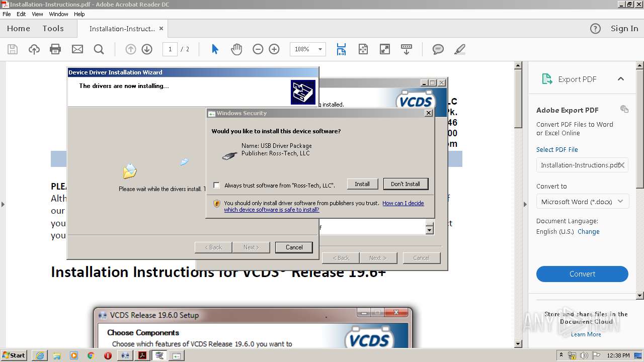Click right pane scrollbar down arrow

click(640, 296)
